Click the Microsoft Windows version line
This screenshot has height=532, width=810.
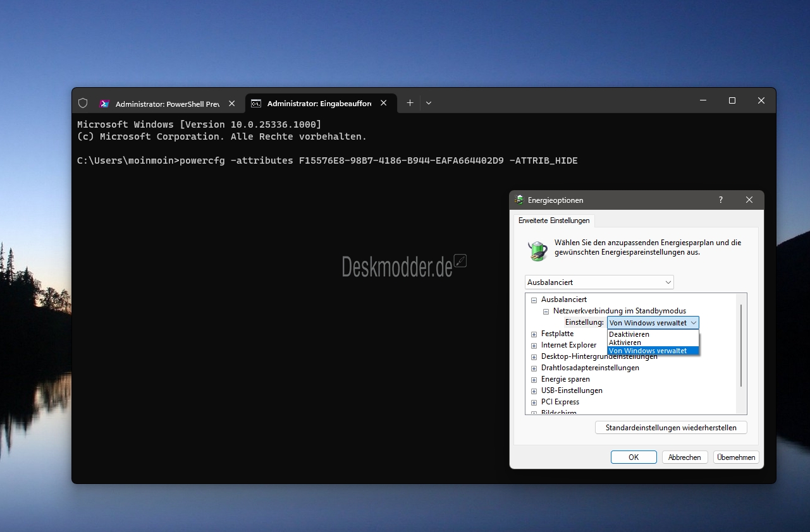coord(199,124)
